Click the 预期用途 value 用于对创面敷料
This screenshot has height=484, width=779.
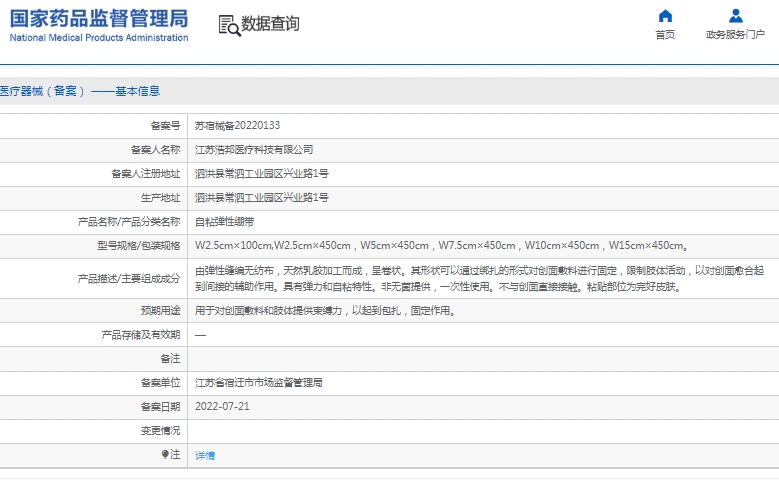[x=325, y=311]
